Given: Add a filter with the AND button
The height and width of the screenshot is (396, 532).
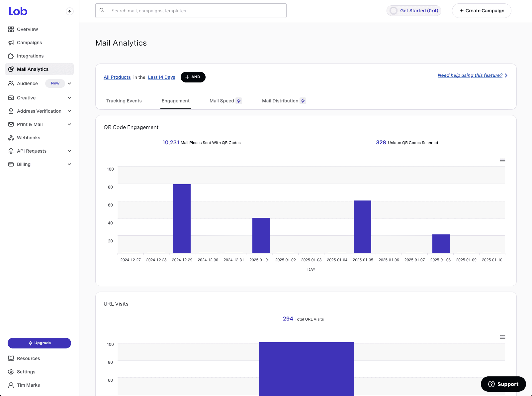Looking at the screenshot, I should [193, 77].
